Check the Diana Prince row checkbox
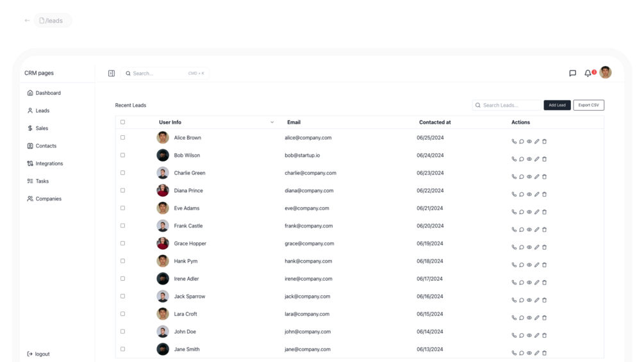Image resolution: width=644 pixels, height=362 pixels. click(x=122, y=190)
